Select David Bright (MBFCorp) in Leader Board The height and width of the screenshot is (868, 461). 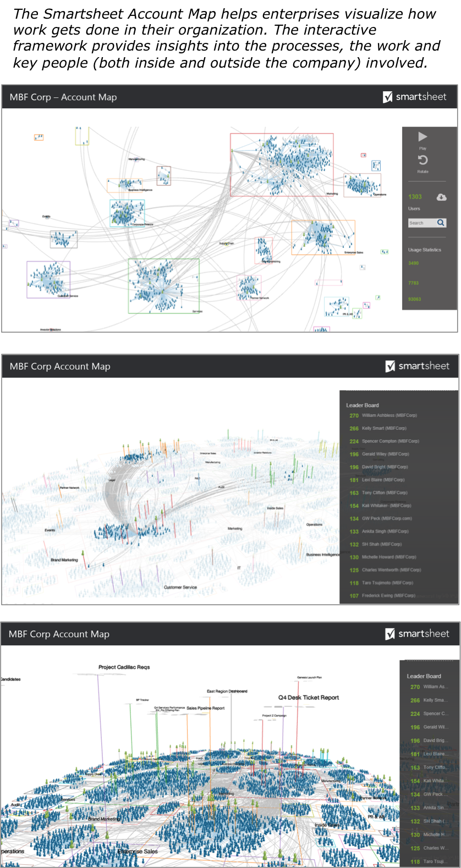coord(378,467)
